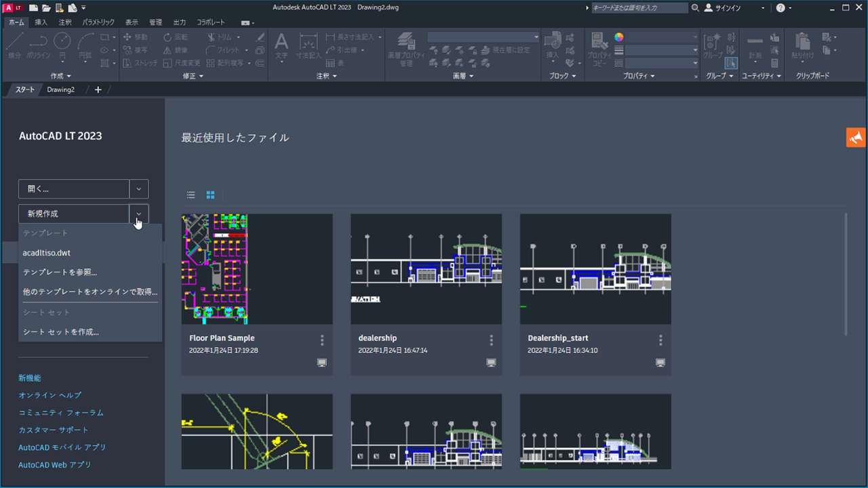Click the ストレッチ (Stretch) tool
This screenshot has height=488, width=868.
[140, 63]
